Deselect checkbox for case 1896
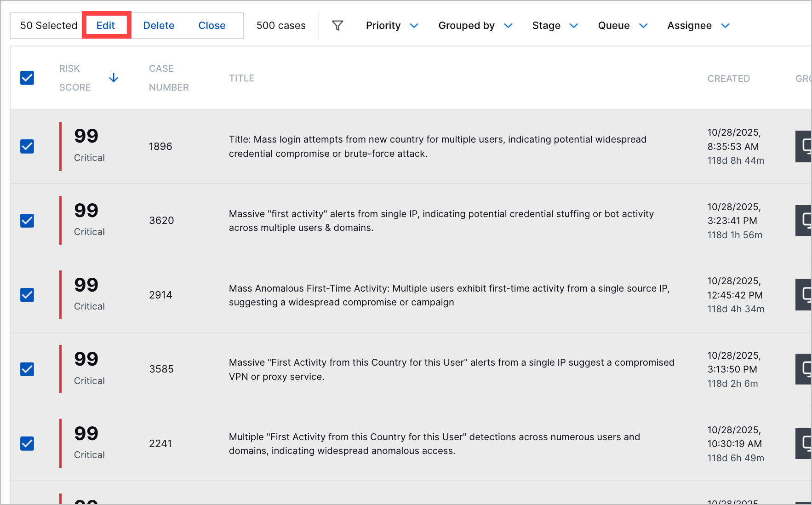This screenshot has width=812, height=505. tap(27, 146)
